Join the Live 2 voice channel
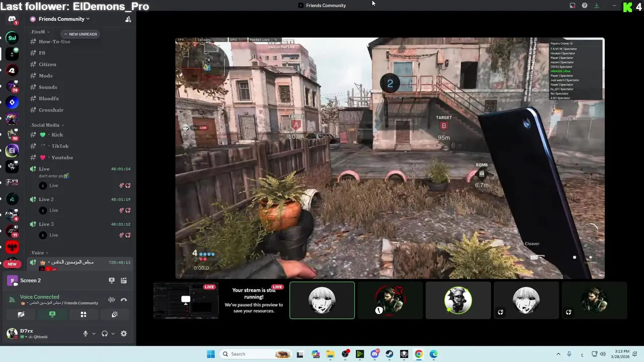The height and width of the screenshot is (362, 644). (80, 200)
